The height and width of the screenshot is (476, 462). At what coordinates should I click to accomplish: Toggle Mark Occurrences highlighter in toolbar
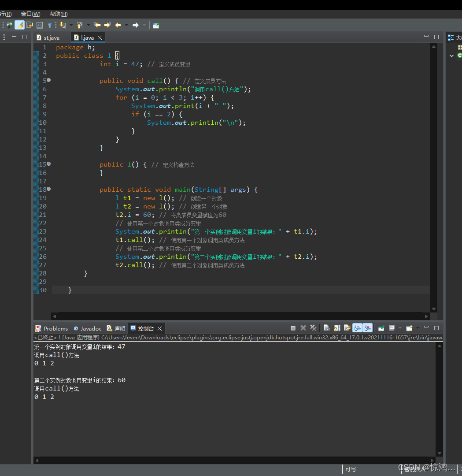(x=19, y=25)
